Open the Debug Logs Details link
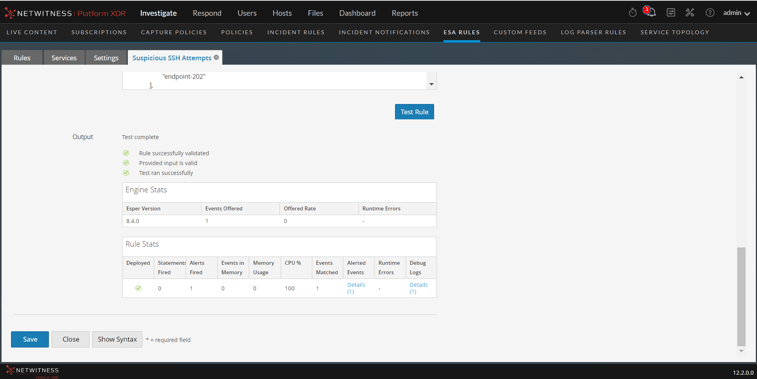The height and width of the screenshot is (379, 757). [418, 288]
